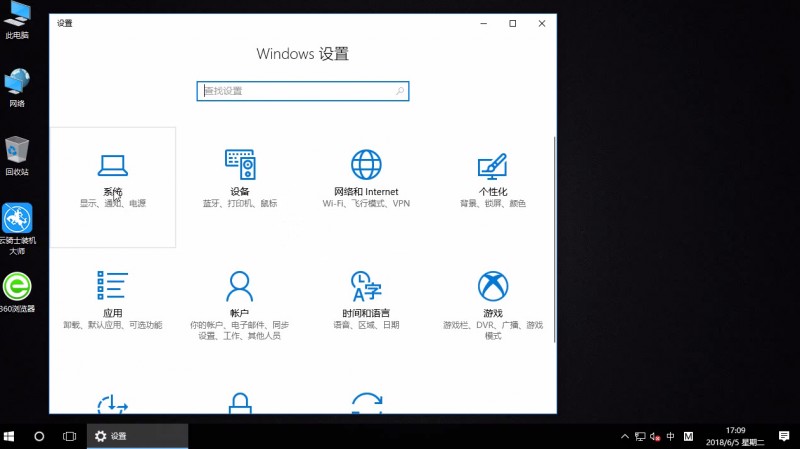Click the search magnifier in 查找设置 box
This screenshot has height=449, width=800.
[x=400, y=91]
